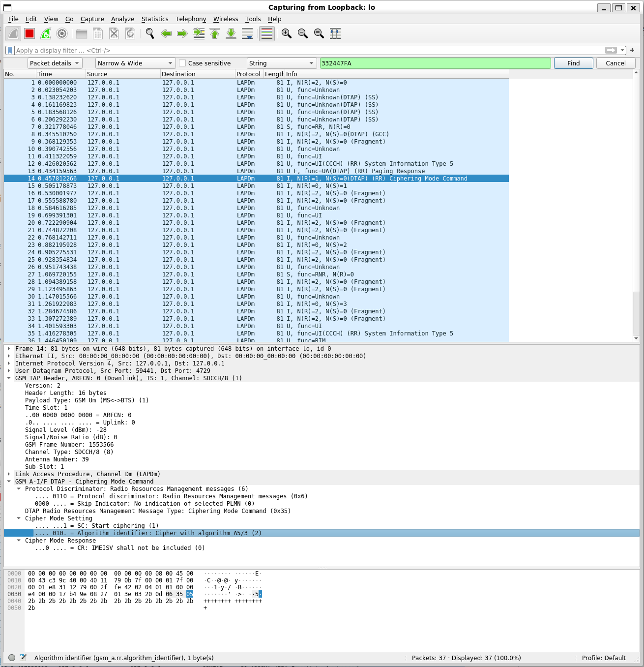The image size is (644, 667).
Task: Open the Statistics menu
Action: point(155,19)
